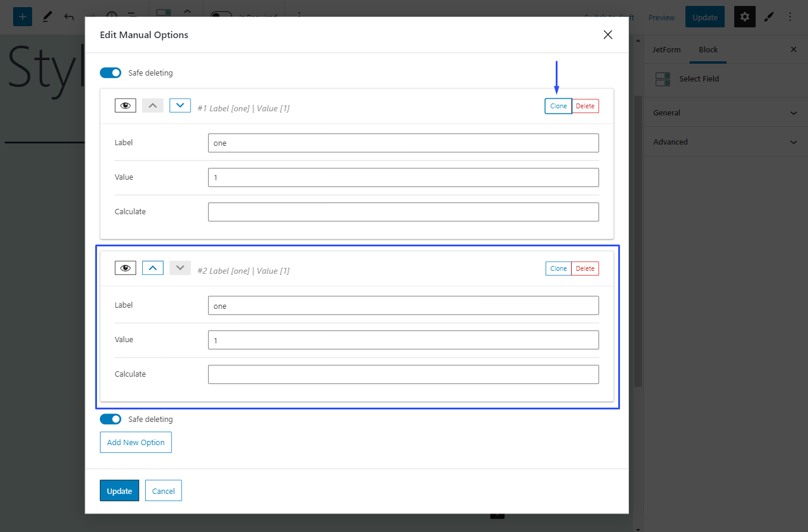The width and height of the screenshot is (808, 532).
Task: Collapse the General section in the sidebar
Action: 724,112
